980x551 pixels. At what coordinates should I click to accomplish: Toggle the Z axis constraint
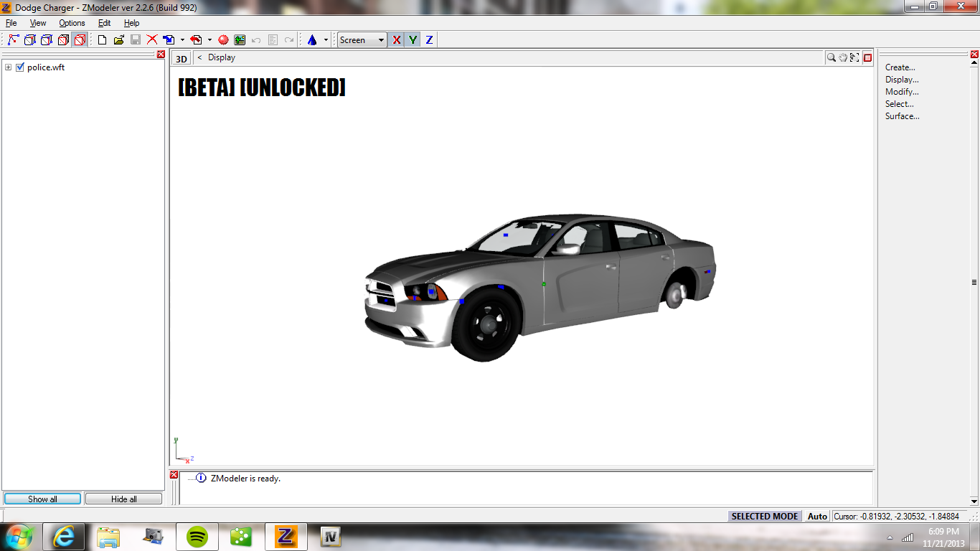tap(429, 40)
